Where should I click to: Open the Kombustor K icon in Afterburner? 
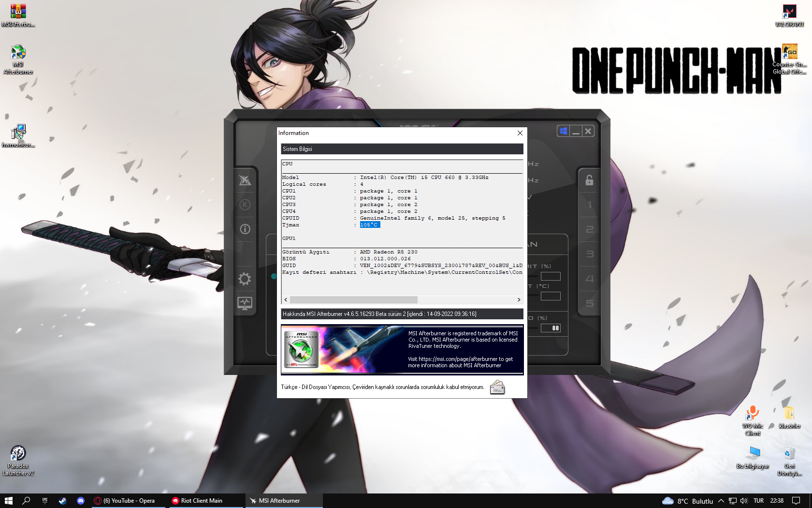point(245,205)
